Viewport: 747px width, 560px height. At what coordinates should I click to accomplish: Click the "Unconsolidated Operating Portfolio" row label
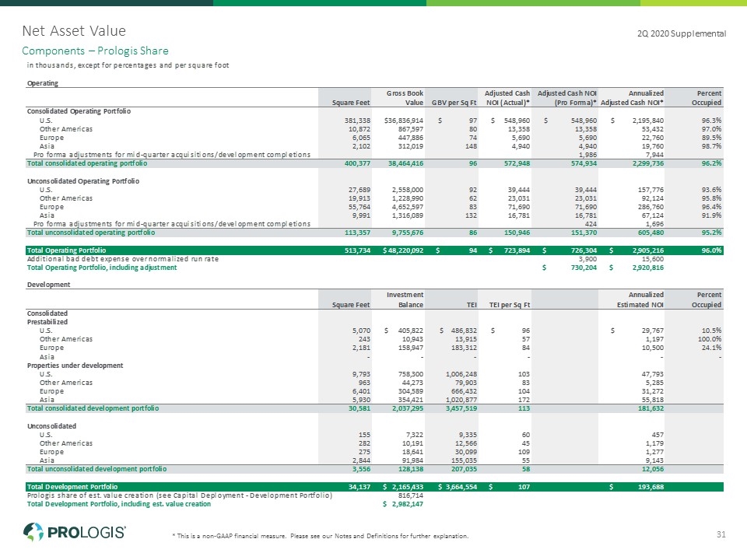pos(83,181)
